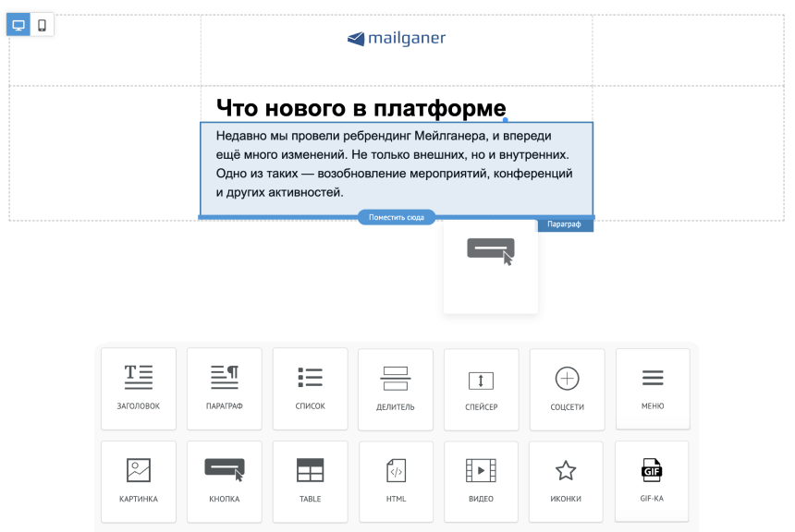795x532 pixels.
Task: Select the HTML code block
Action: [396, 481]
